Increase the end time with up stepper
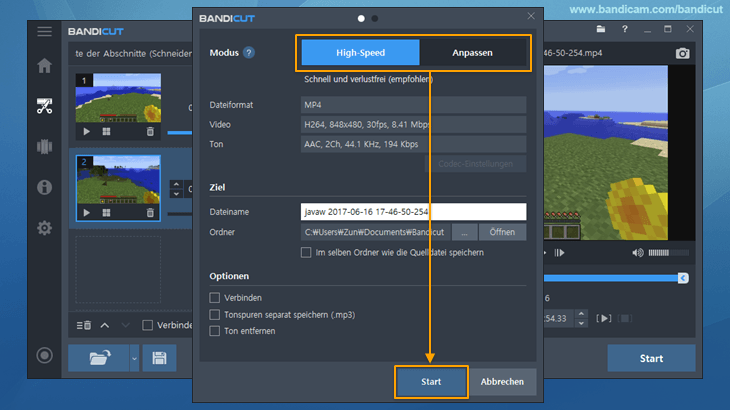This screenshot has height=410, width=730. [x=581, y=314]
